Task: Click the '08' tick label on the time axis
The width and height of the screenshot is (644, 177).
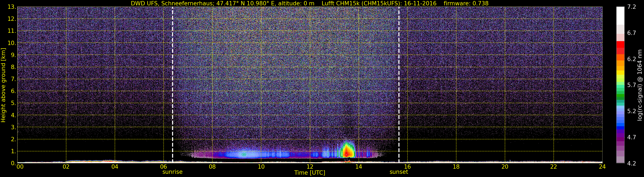Action: pyautogui.click(x=212, y=167)
